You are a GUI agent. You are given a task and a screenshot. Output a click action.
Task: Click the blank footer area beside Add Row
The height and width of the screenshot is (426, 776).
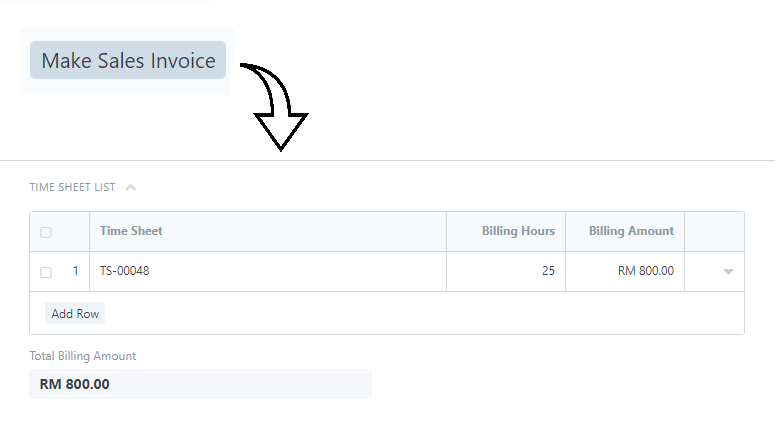pyautogui.click(x=424, y=313)
